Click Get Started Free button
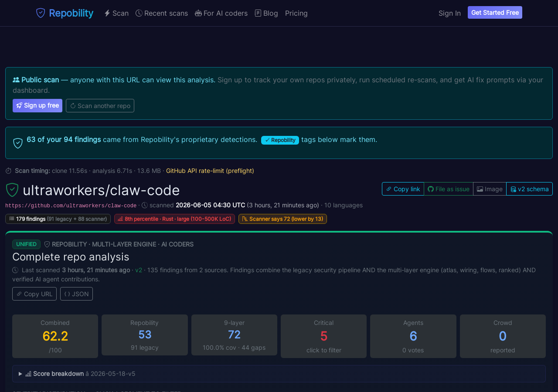The height and width of the screenshot is (392, 558). (x=495, y=13)
